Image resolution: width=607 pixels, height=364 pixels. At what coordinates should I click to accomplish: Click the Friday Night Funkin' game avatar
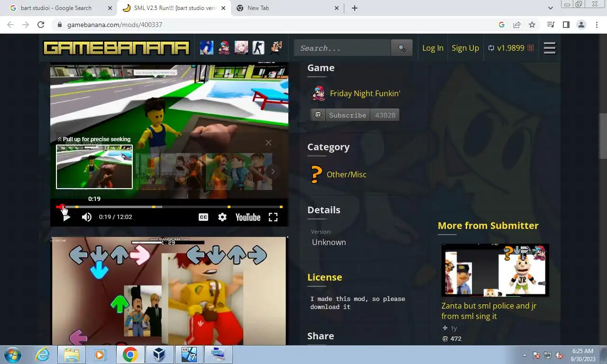[318, 93]
